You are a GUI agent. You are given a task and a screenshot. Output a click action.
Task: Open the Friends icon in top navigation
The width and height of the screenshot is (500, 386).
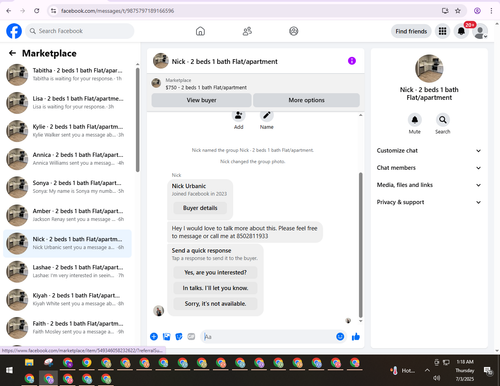coord(247,31)
